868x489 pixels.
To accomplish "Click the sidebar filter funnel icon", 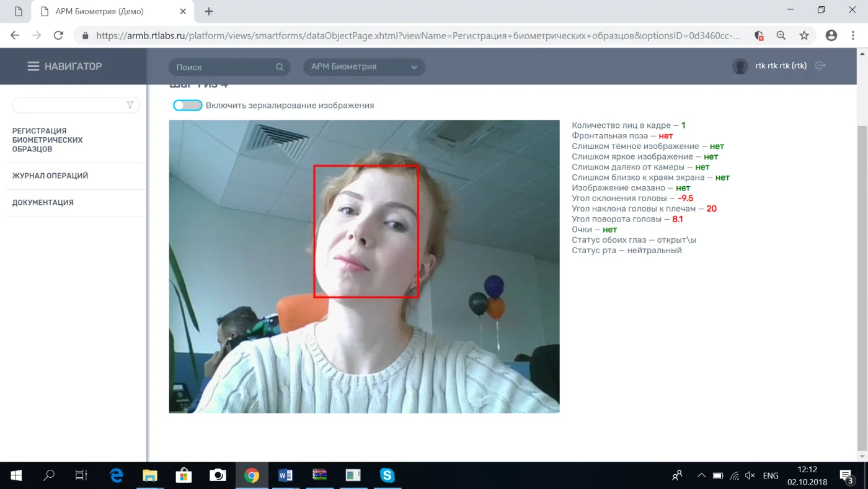I will [x=130, y=105].
